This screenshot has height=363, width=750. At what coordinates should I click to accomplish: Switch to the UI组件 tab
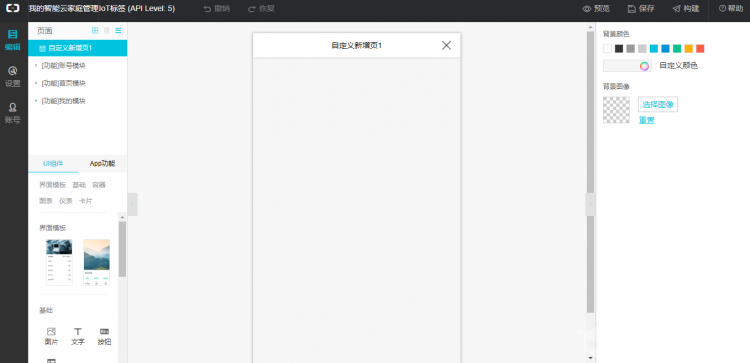pyautogui.click(x=53, y=163)
